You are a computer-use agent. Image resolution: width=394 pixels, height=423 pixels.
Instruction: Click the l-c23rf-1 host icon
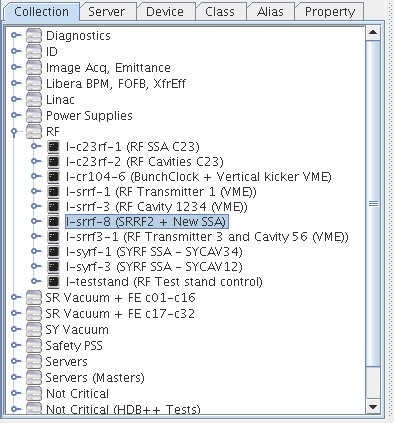pos(53,146)
